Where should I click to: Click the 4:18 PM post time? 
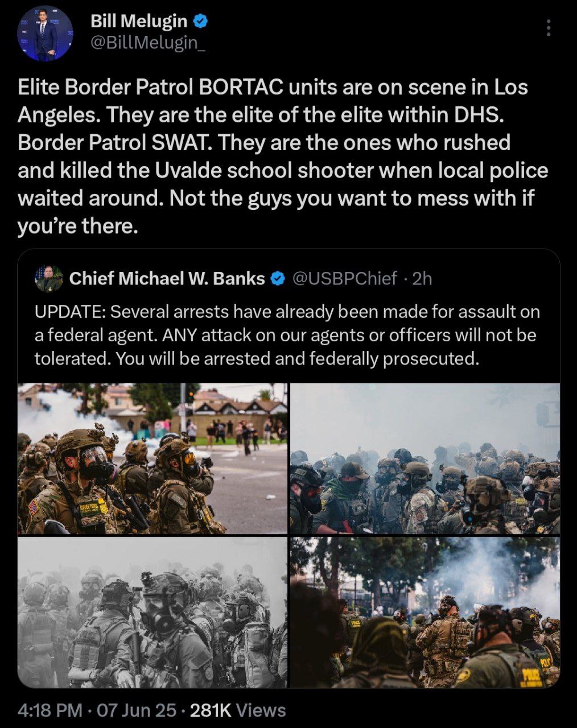pyautogui.click(x=50, y=710)
